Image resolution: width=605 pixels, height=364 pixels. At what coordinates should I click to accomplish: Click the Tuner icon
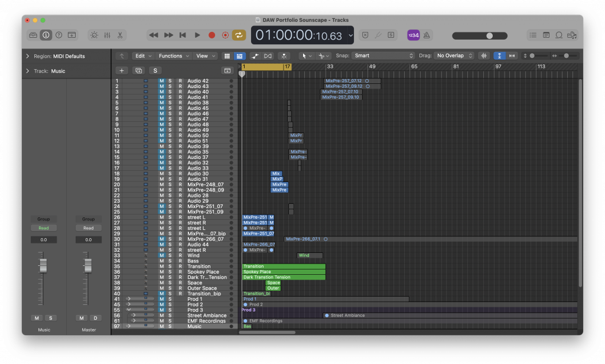[378, 35]
